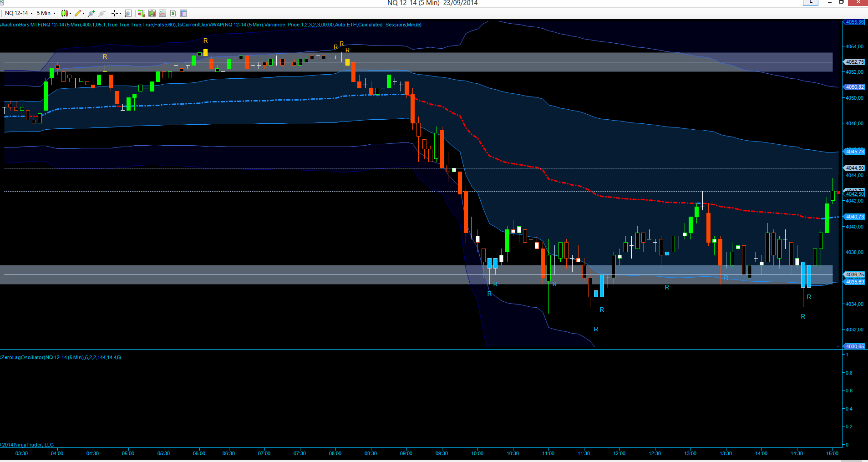Click the 4052,75 price marker
The image size is (868, 462).
pos(854,62)
